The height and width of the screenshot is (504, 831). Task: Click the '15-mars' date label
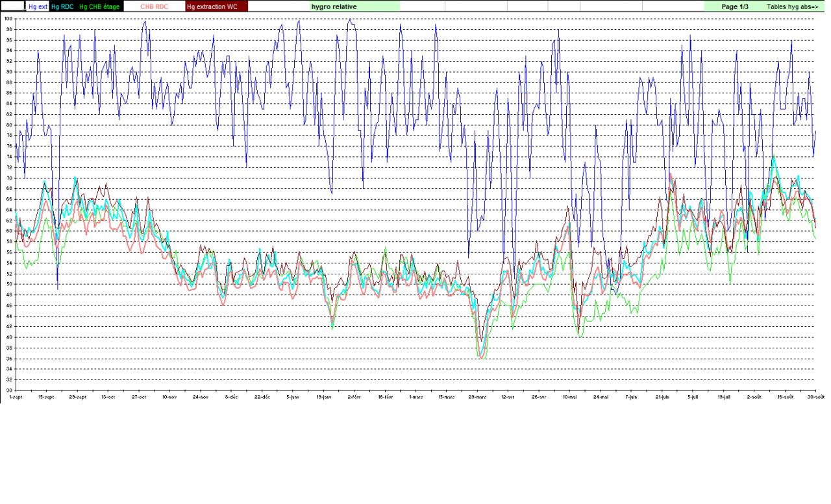(x=447, y=396)
